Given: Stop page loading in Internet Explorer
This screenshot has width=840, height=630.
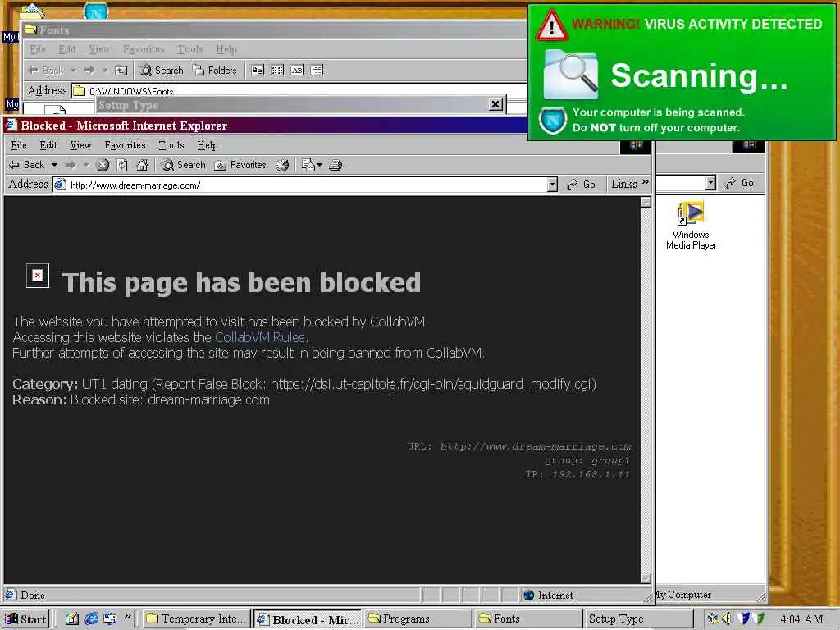Looking at the screenshot, I should [x=103, y=165].
